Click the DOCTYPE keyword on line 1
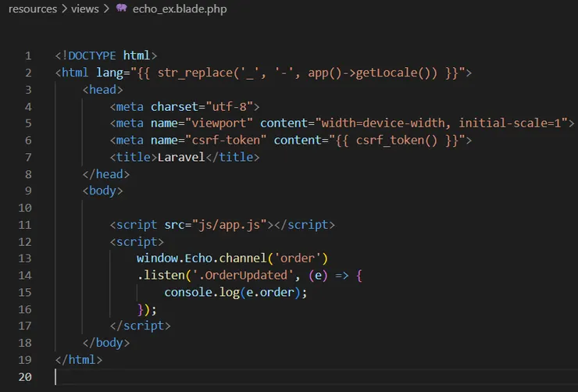The image size is (578, 392). pos(92,55)
